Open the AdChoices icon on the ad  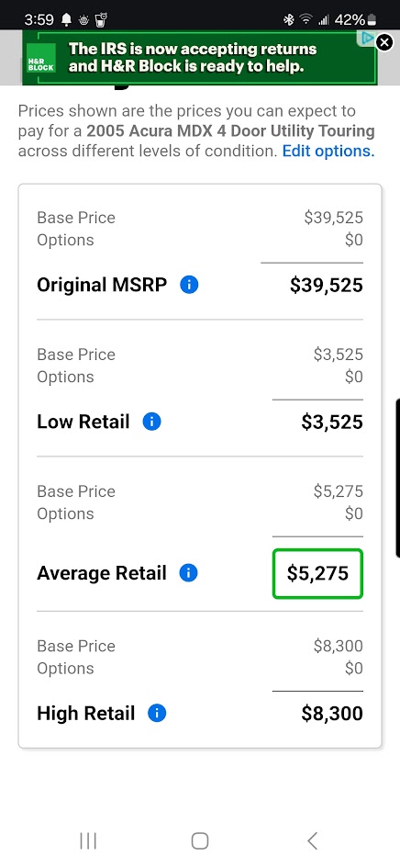367,38
